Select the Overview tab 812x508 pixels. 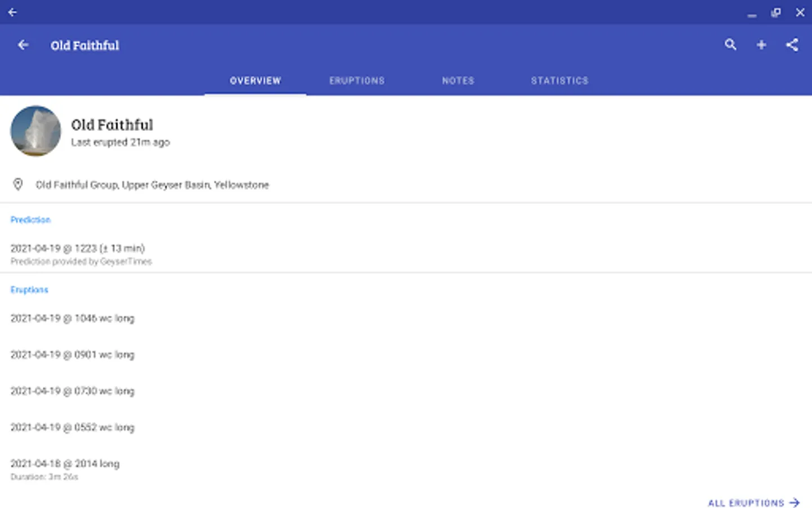click(x=255, y=81)
